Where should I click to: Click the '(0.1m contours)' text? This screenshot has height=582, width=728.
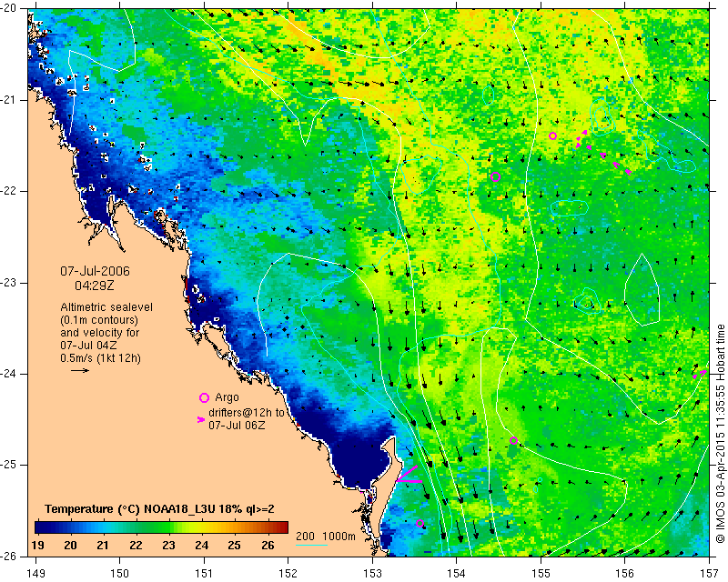point(99,320)
